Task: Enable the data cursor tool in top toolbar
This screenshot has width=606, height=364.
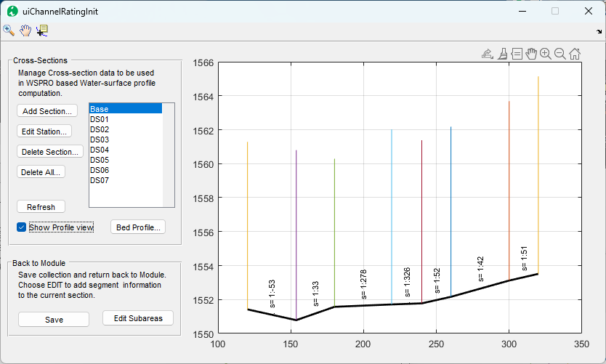Action: coord(42,31)
